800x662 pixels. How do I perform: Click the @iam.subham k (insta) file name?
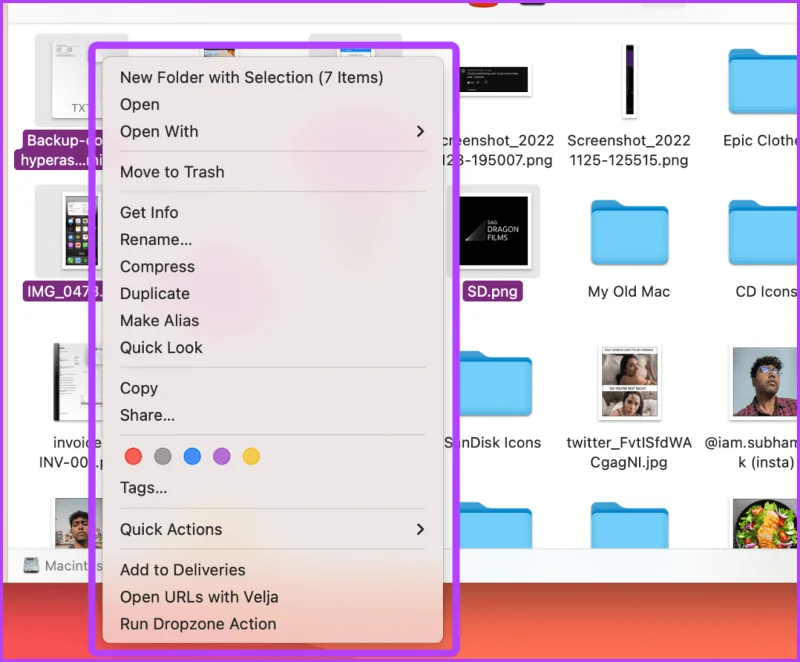click(752, 452)
